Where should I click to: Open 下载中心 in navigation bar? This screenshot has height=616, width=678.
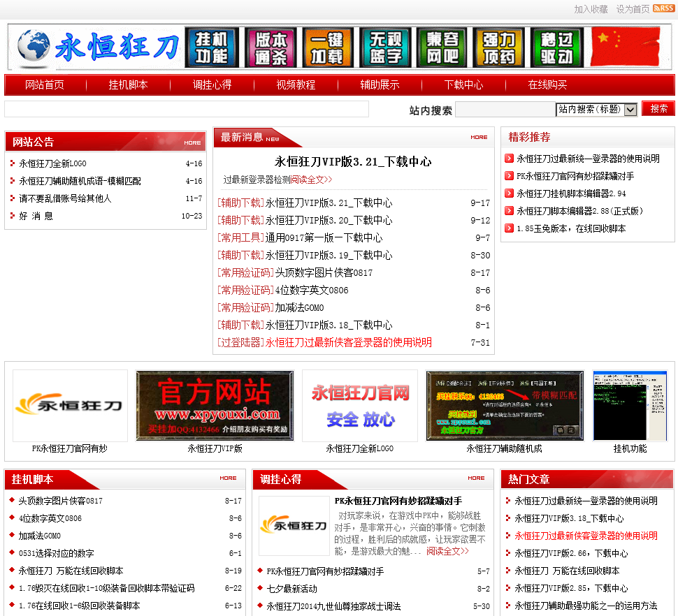464,85
